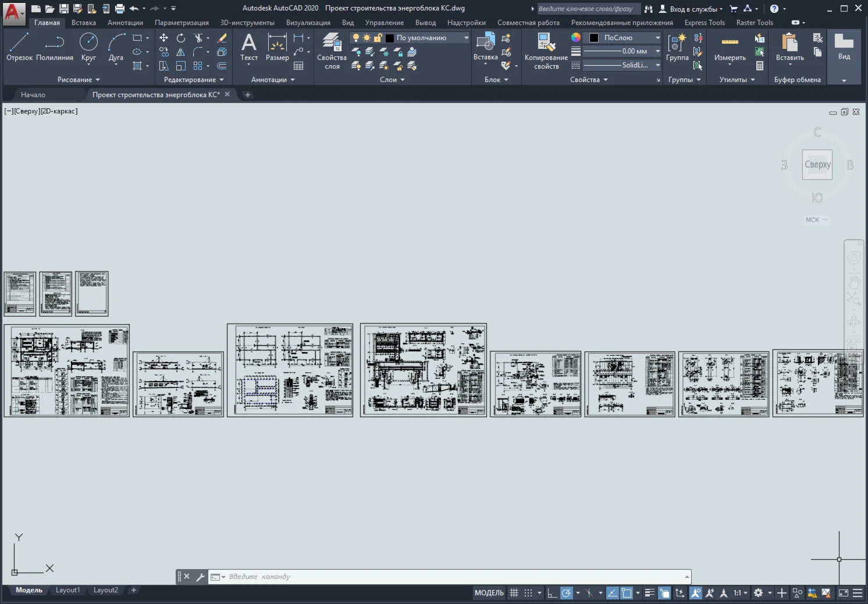Click the add layout plus button

tap(133, 590)
